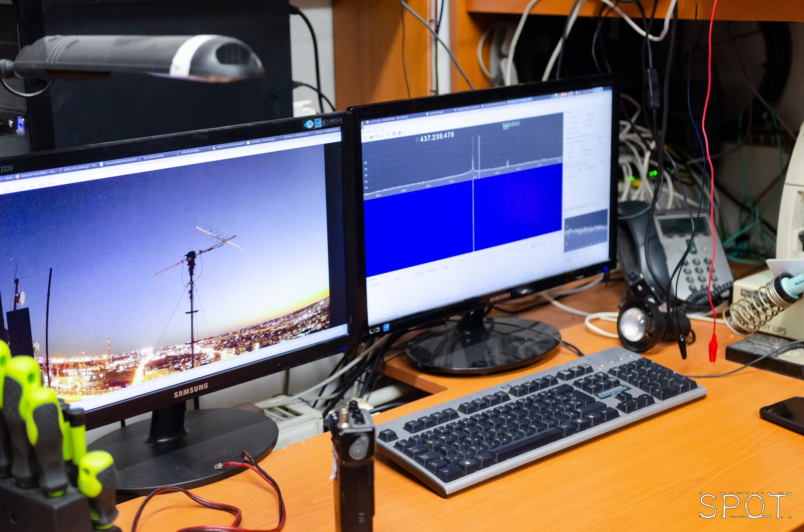
Task: Open /home/ha5kfu/Documents taskbar entry
Action: pyautogui.click(x=119, y=161)
